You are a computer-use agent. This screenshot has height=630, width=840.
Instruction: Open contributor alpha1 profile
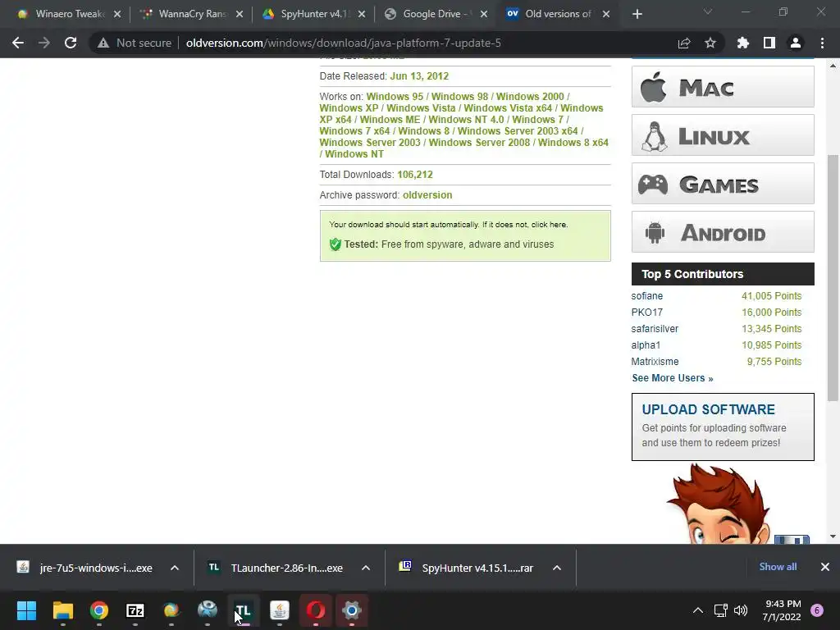point(646,345)
